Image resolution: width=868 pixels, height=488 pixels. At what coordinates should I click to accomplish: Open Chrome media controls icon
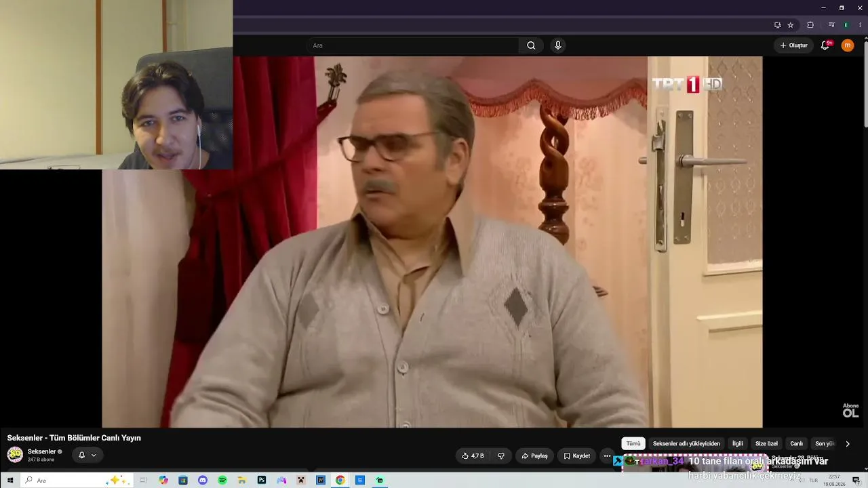[831, 25]
